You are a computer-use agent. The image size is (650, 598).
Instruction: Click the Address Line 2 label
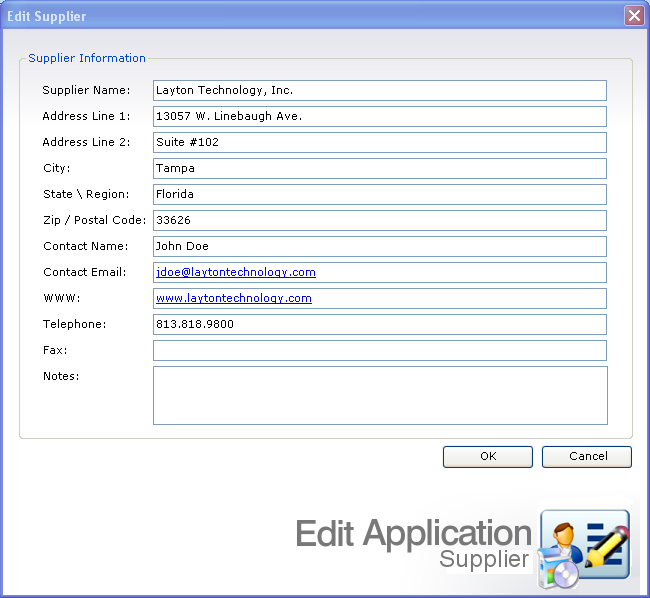click(x=86, y=142)
